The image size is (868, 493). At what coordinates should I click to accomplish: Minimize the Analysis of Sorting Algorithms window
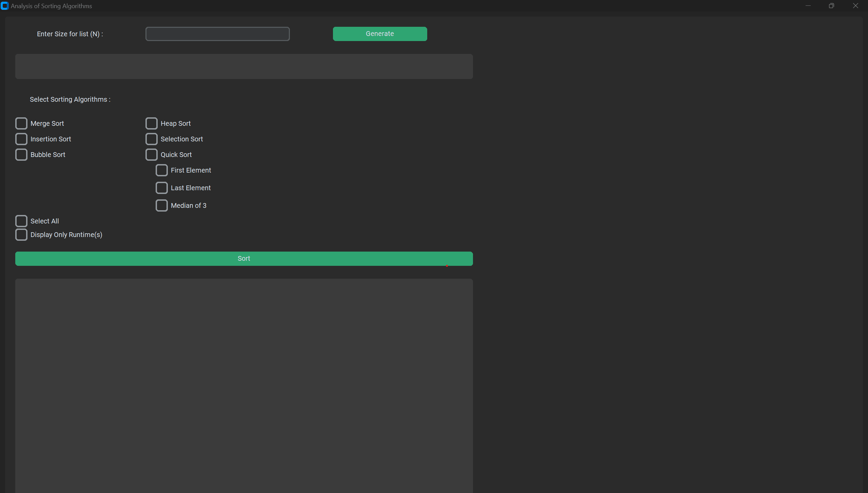[808, 5]
